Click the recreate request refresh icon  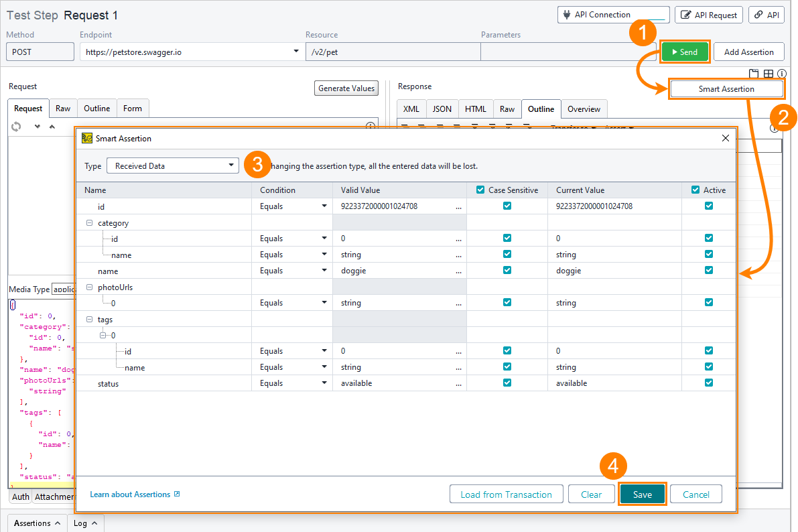coord(16,126)
